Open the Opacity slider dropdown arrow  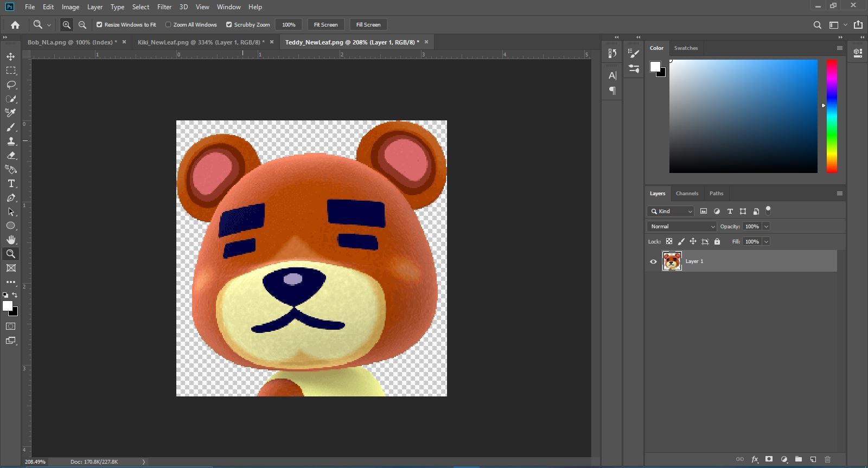[766, 226]
